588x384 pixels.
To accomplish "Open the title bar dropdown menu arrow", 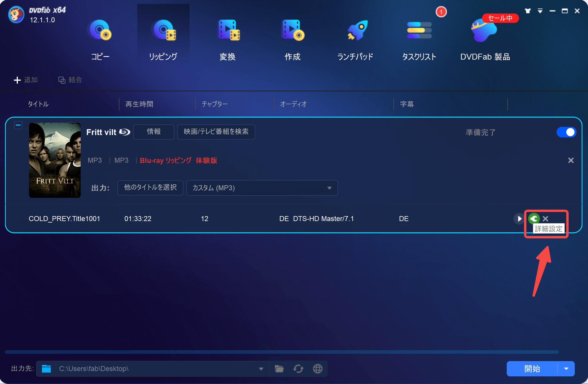I will [x=540, y=11].
